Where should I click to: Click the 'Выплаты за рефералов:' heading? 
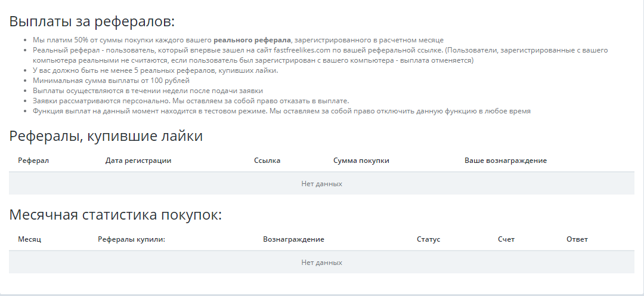[92, 21]
